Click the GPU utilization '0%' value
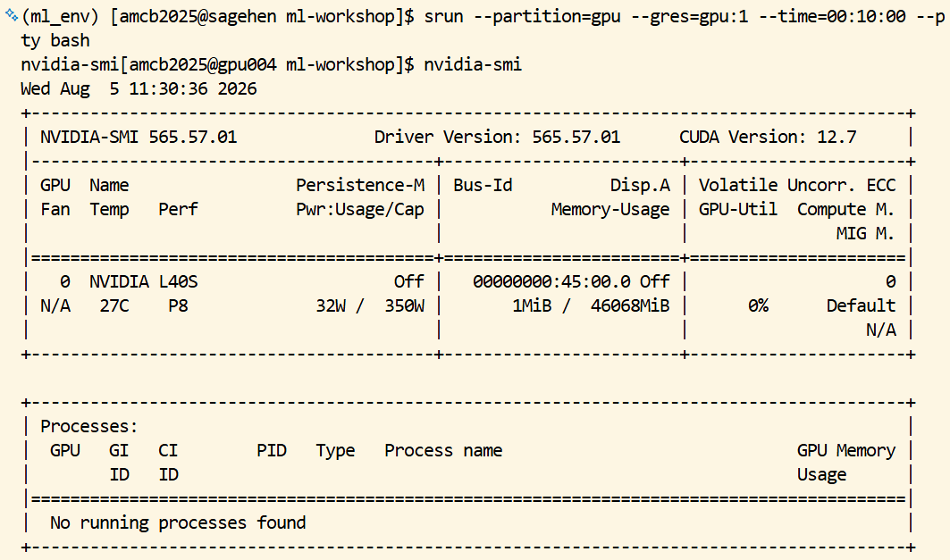Screen dimensions: 950x560 [757, 306]
